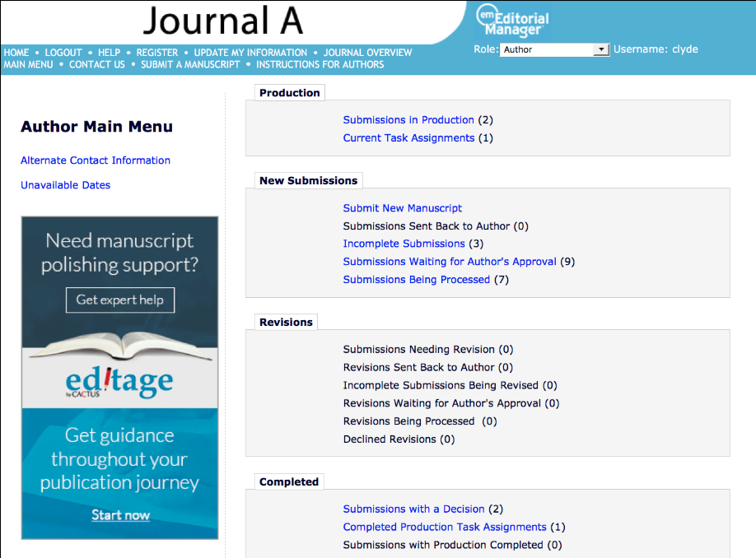This screenshot has height=558, width=756.
Task: Open Incomplete Submissions link
Action: pos(404,244)
